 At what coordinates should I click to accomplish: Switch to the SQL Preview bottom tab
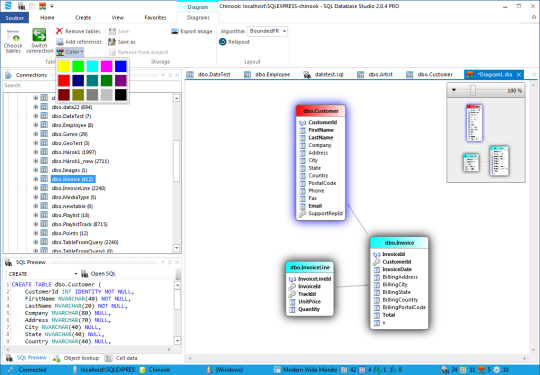tap(27, 358)
